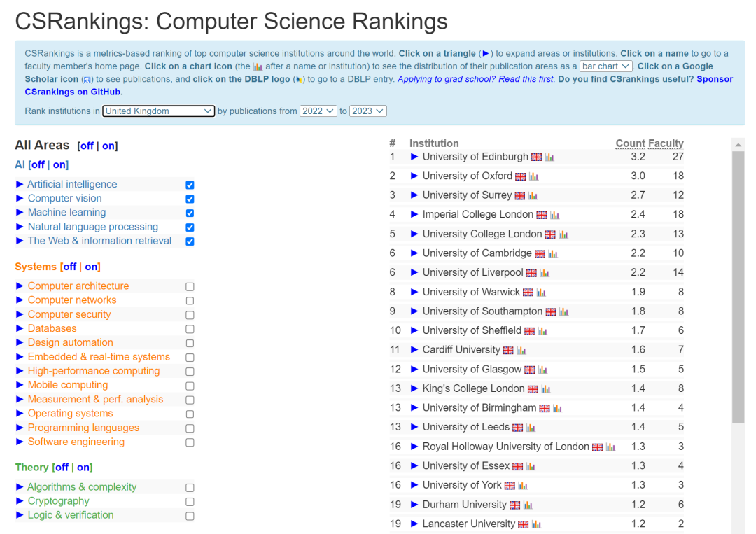Click the flag icon next to University of Surrey
Image resolution: width=756 pixels, height=534 pixels.
coord(521,195)
